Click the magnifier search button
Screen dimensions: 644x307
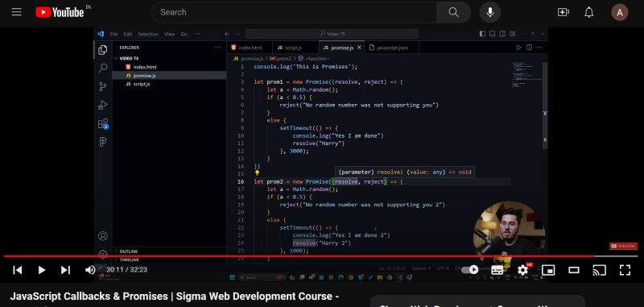pos(453,12)
